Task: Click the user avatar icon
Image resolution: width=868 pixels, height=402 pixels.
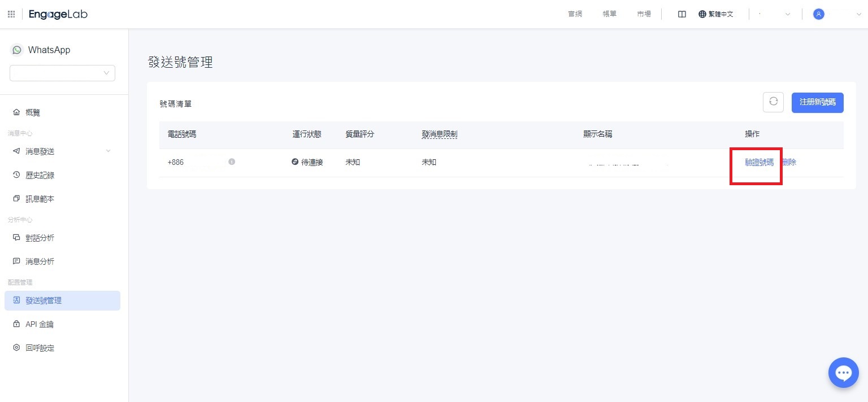Action: point(818,14)
